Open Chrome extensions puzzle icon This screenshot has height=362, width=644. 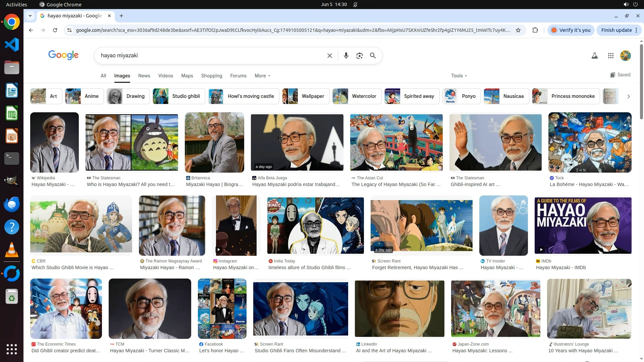coord(535,30)
